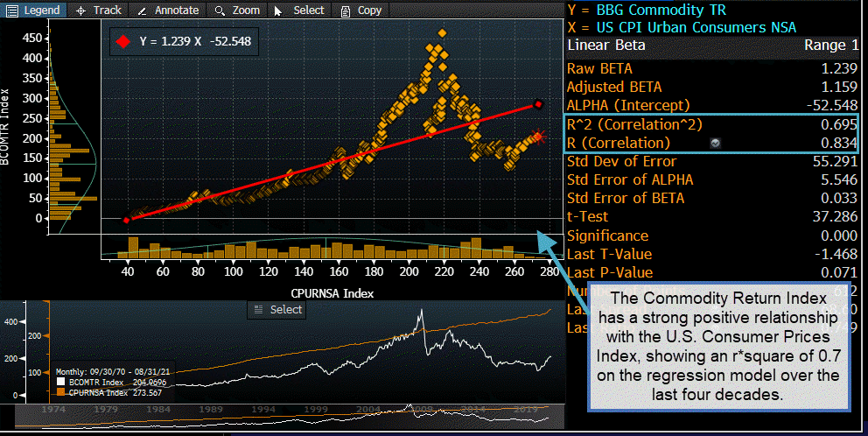This screenshot has width=868, height=436.
Task: Toggle the Legend toolbar button
Action: 35,11
